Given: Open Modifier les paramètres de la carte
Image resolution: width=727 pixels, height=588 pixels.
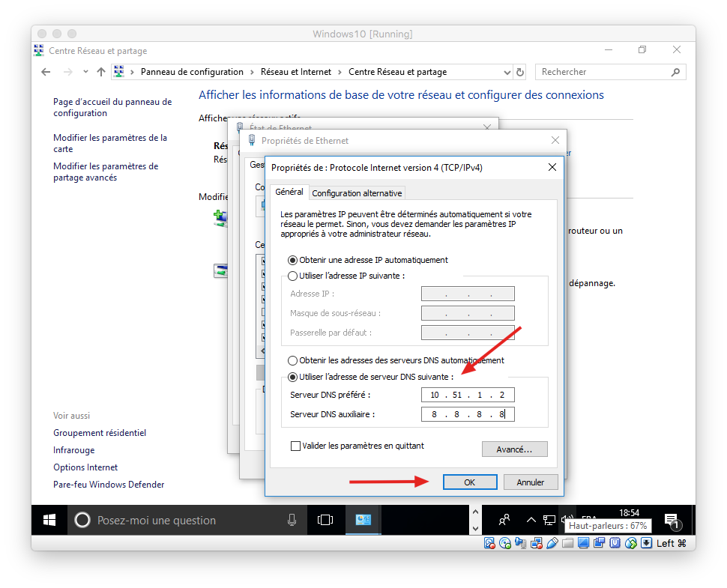Looking at the screenshot, I should click(x=110, y=143).
